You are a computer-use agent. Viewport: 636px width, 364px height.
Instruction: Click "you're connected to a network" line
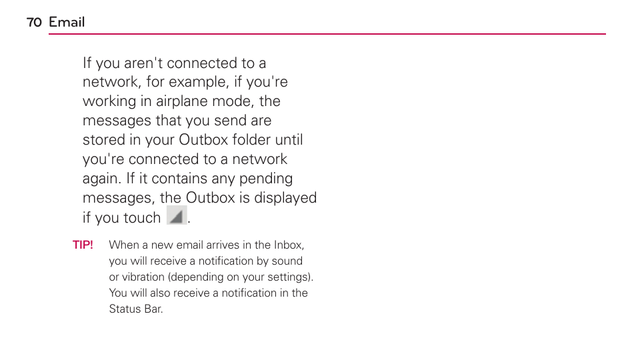[x=185, y=159]
